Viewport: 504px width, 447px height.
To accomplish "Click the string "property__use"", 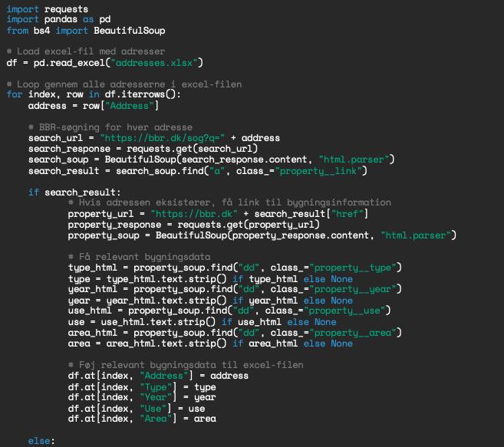I will coord(344,311).
